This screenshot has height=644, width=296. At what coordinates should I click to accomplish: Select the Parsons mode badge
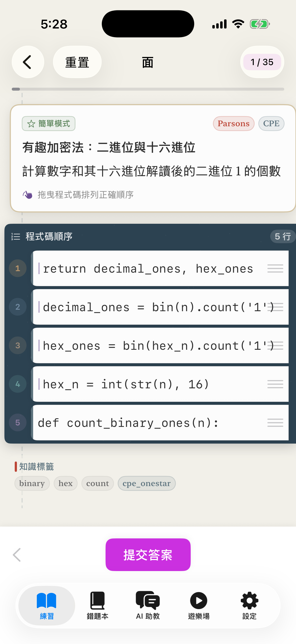click(x=233, y=123)
